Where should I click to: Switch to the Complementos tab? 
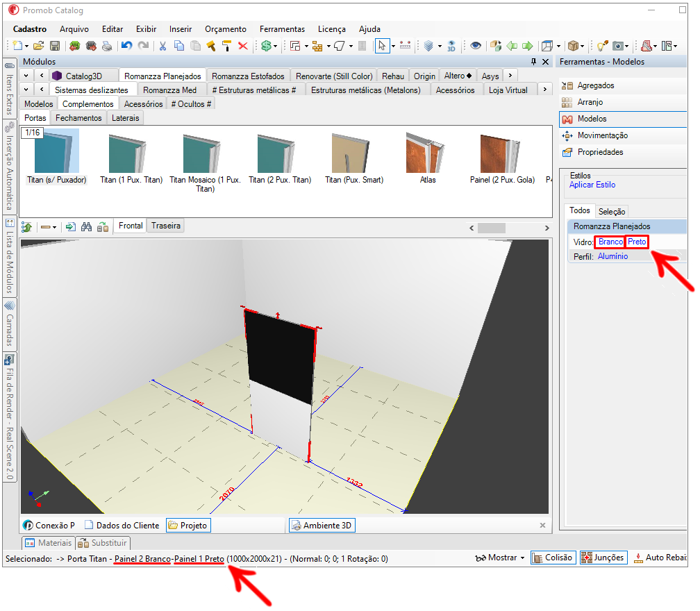tap(88, 103)
